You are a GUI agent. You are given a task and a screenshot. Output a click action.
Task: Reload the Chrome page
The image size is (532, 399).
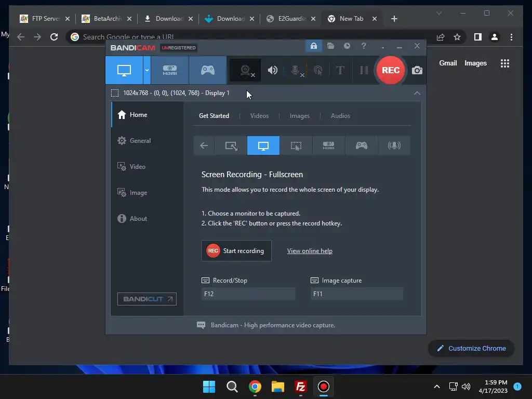[54, 37]
